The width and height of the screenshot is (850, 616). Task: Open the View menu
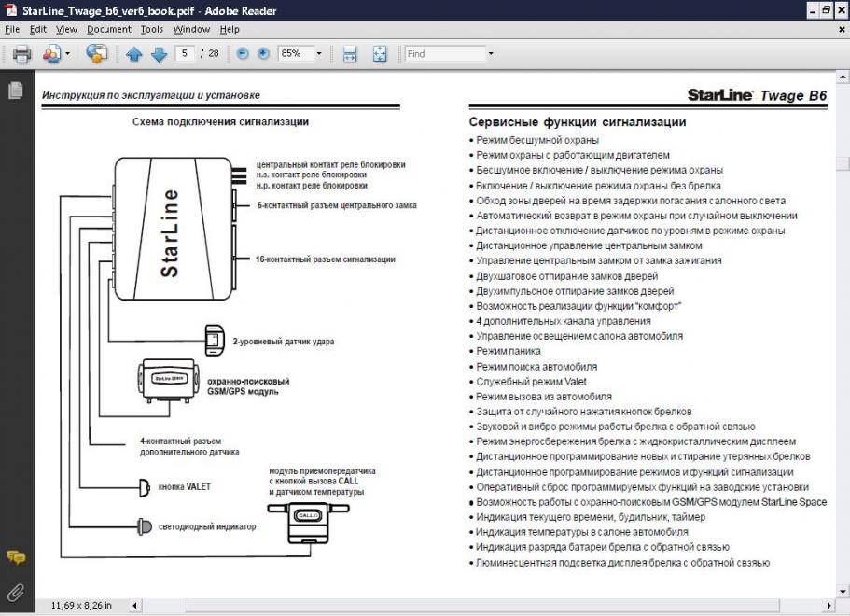pos(66,29)
